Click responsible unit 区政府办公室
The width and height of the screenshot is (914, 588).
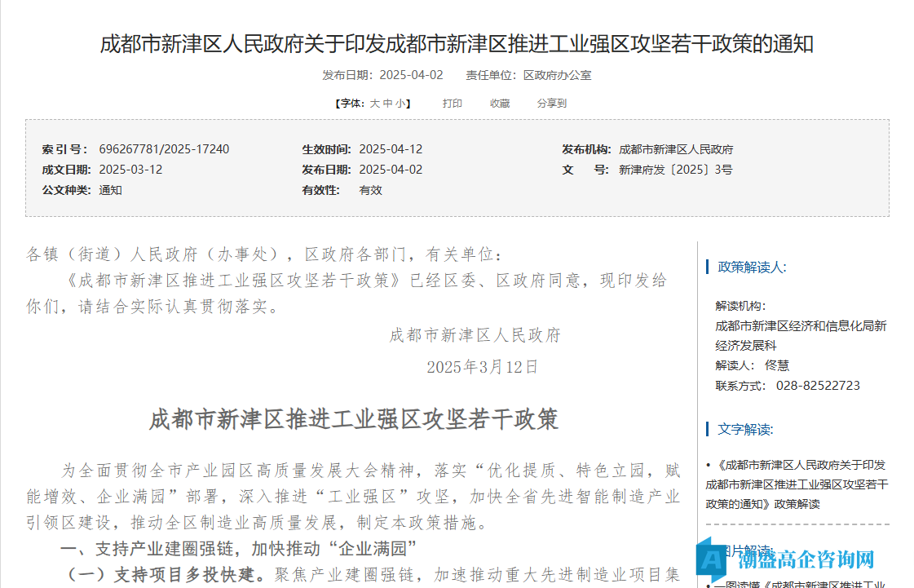coord(557,75)
